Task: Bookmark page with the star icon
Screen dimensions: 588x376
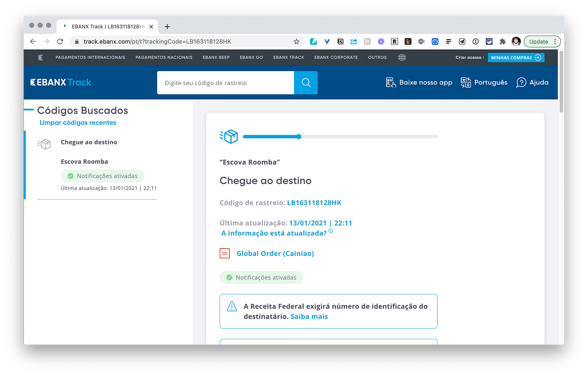Action: 296,42
